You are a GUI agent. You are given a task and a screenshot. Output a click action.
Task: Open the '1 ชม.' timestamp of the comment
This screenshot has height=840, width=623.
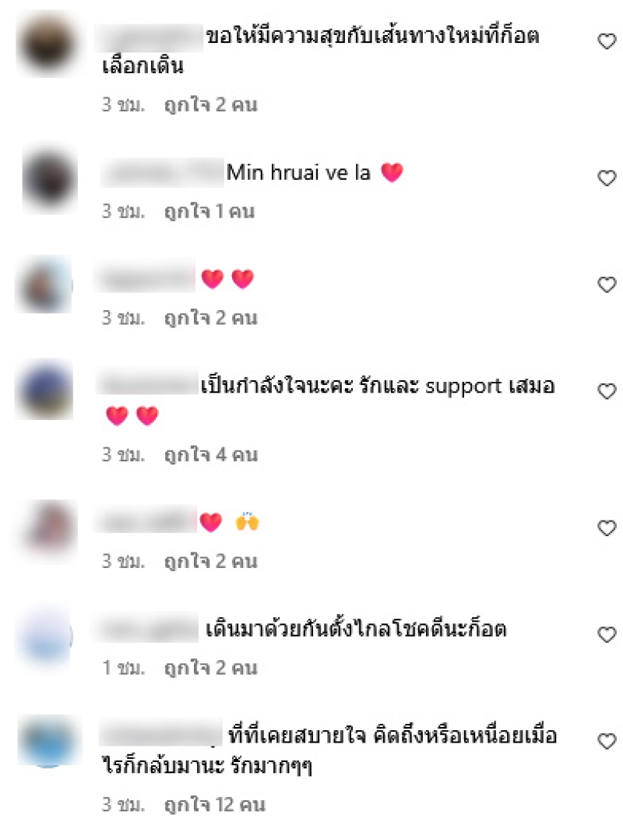click(124, 668)
